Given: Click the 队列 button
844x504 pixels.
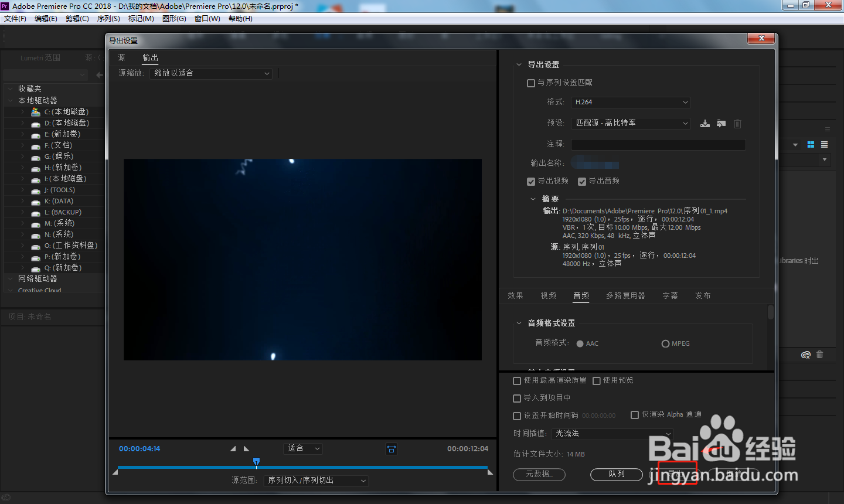Looking at the screenshot, I should pos(617,474).
